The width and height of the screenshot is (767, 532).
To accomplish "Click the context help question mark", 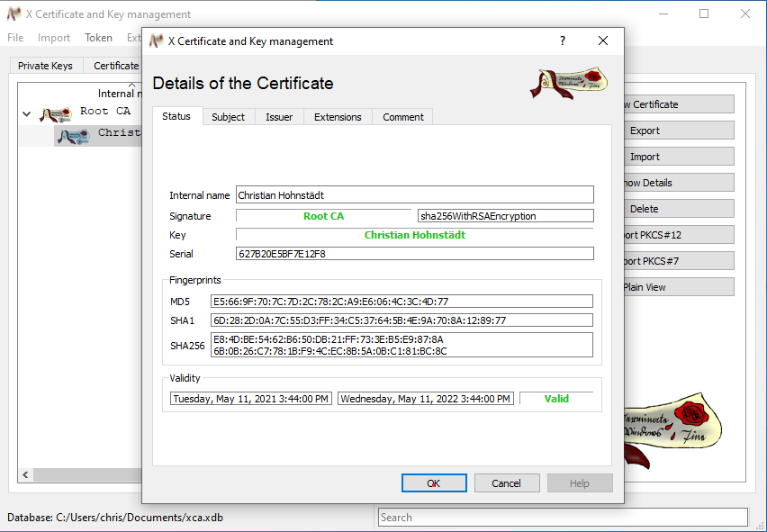I will click(x=562, y=41).
